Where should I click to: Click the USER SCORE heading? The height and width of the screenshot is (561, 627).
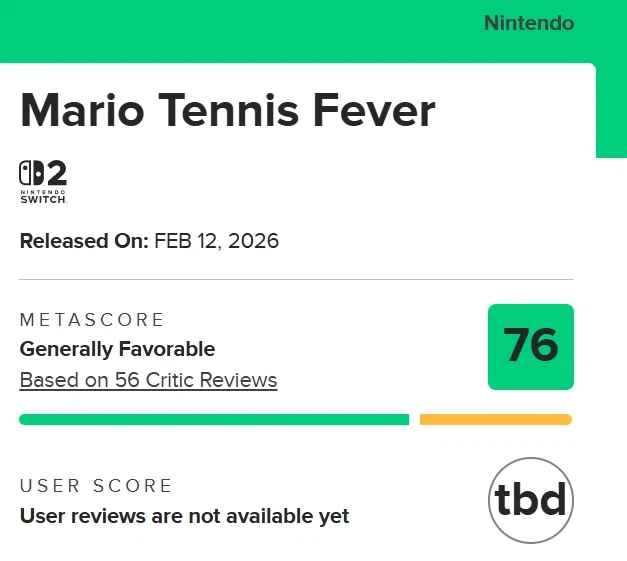(96, 486)
